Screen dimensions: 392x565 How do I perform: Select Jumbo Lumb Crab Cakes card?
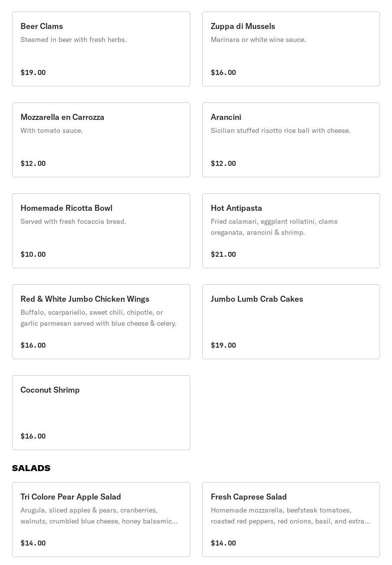click(291, 322)
